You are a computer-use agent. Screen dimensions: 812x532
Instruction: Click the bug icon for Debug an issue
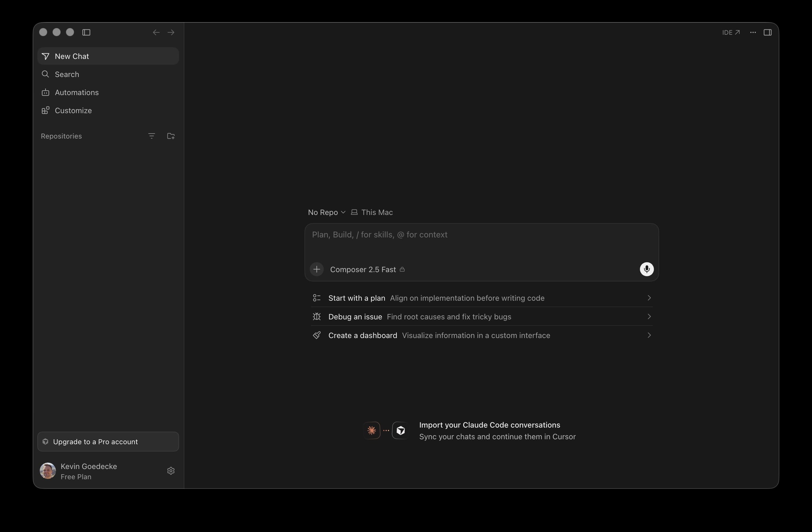[317, 317]
